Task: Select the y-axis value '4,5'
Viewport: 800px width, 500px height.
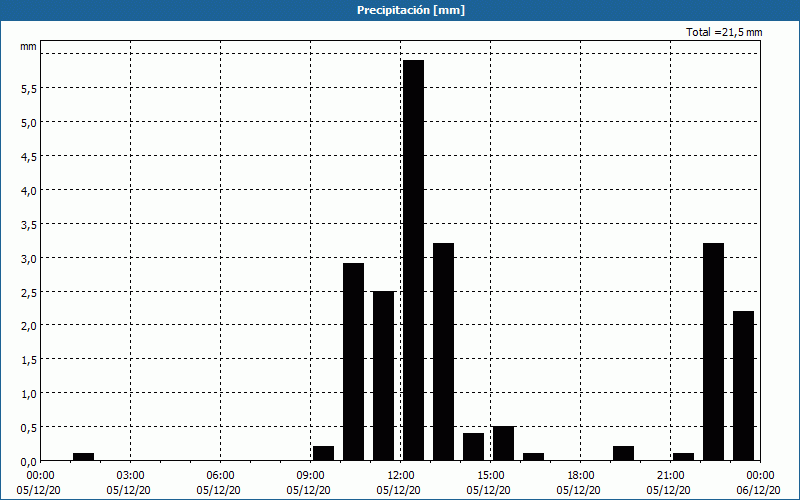Action: [28, 156]
